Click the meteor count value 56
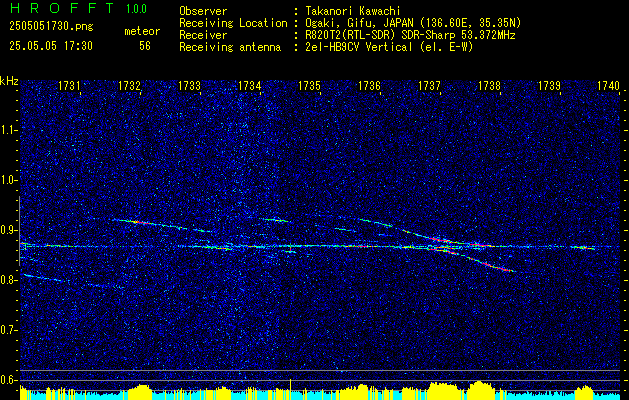 [x=145, y=46]
